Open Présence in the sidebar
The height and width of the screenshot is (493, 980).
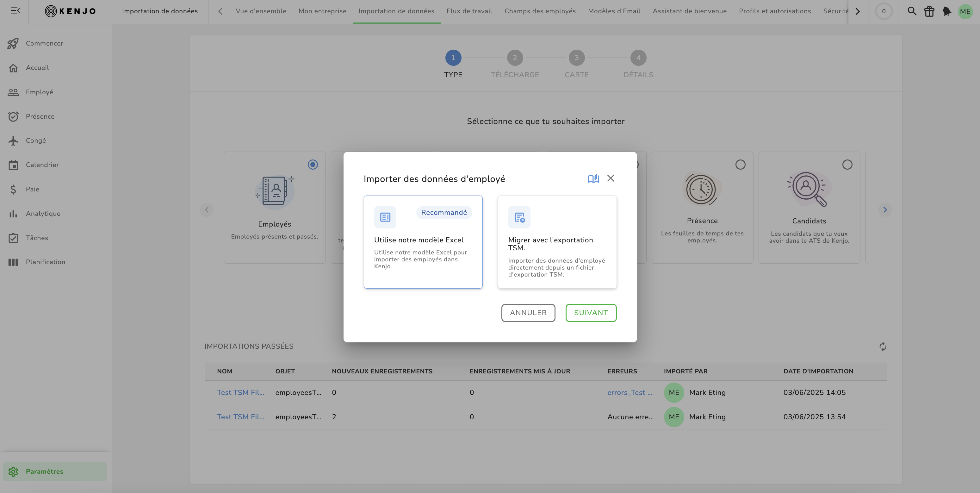[x=40, y=116]
